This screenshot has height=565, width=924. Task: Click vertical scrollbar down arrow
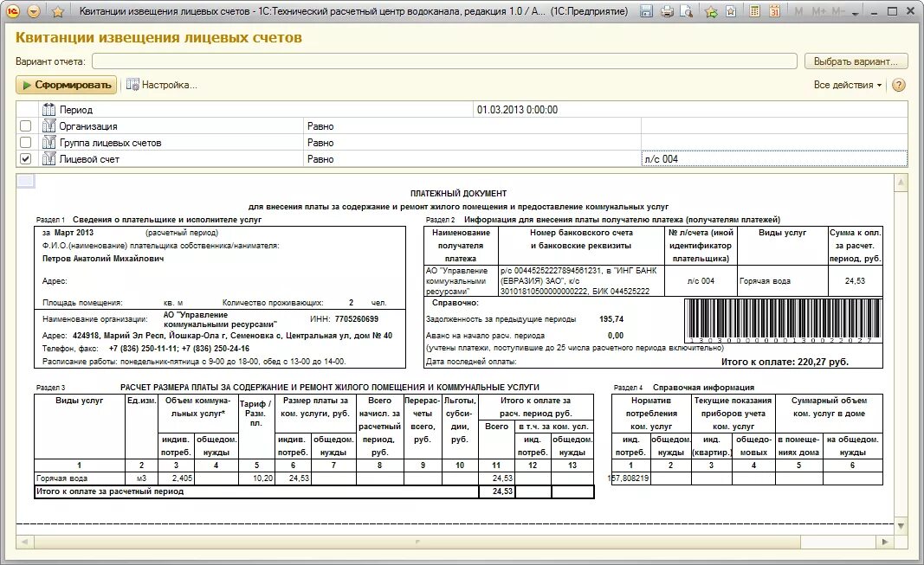[901, 525]
